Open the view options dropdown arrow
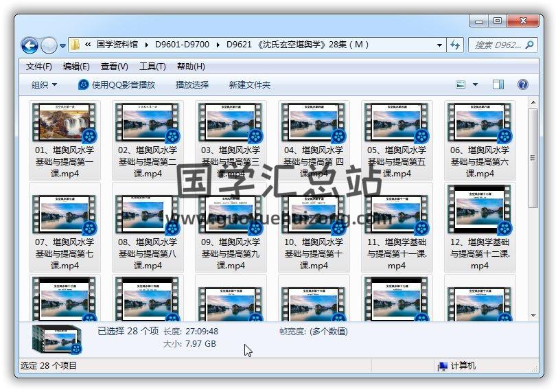The image size is (558, 392). pyautogui.click(x=475, y=84)
